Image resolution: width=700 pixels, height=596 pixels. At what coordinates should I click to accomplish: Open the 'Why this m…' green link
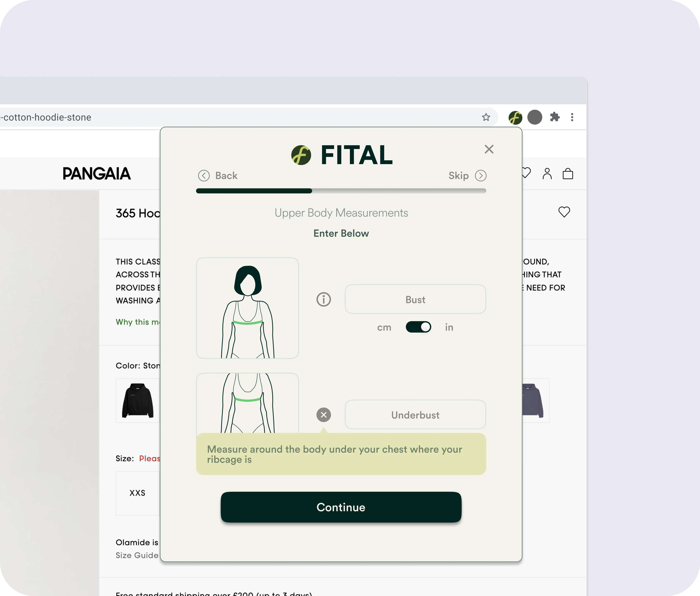[137, 322]
